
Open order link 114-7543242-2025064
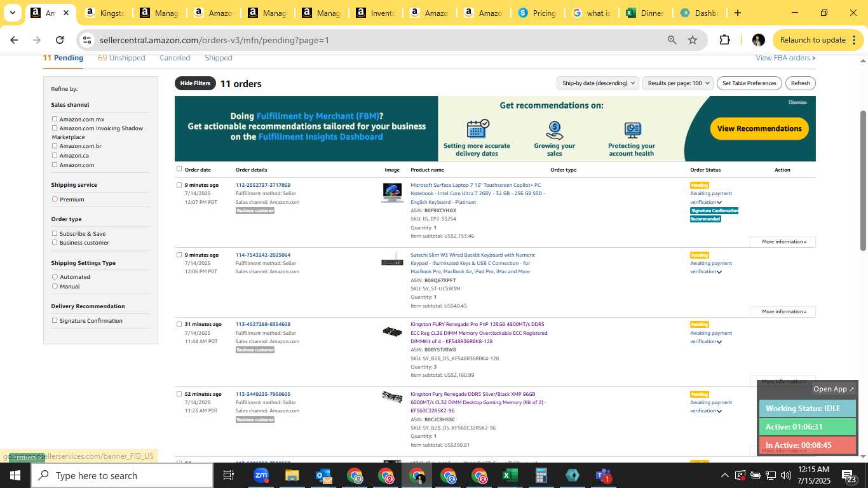tap(263, 255)
